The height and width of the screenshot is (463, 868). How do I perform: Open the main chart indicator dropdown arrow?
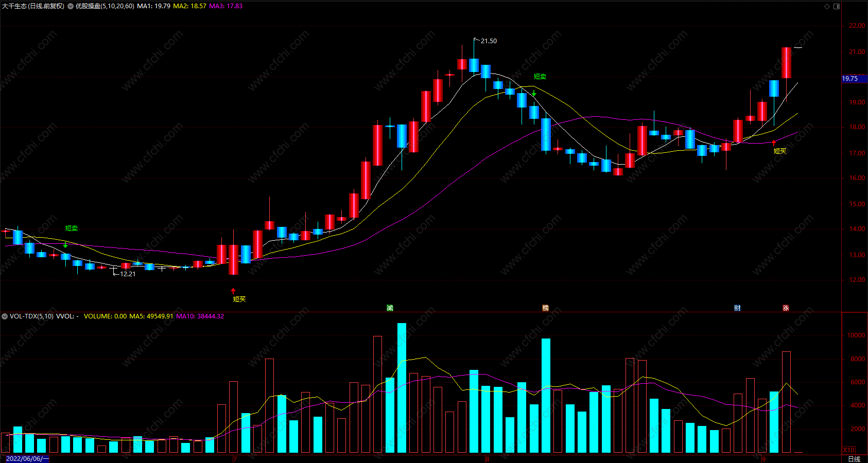[70, 6]
